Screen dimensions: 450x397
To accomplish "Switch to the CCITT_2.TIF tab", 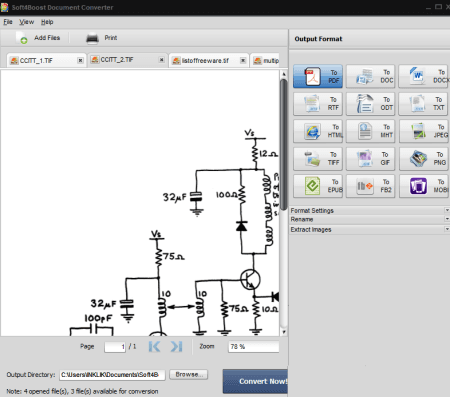I will point(117,60).
